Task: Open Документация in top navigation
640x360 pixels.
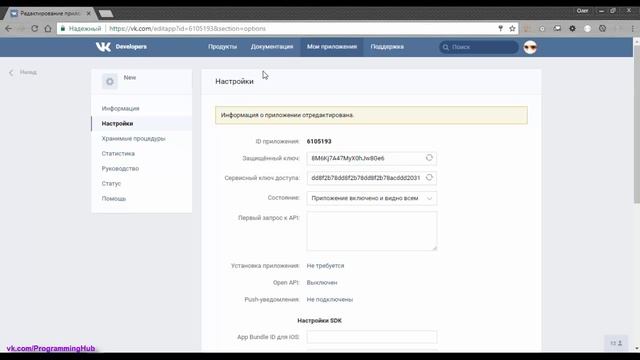Action: click(272, 47)
